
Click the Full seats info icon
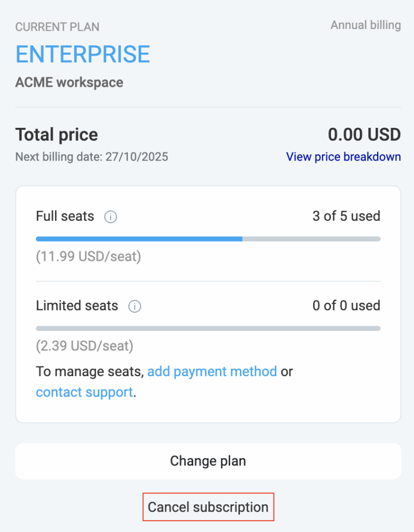point(110,217)
